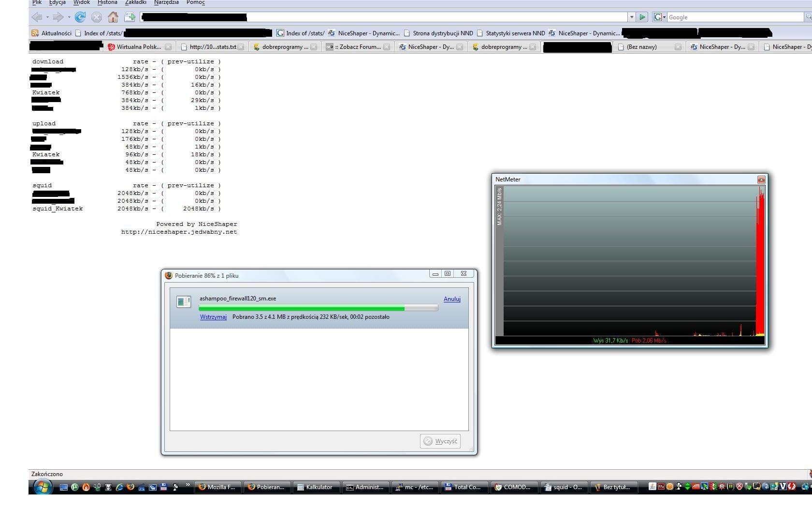
Task: Click the Wyczyść button in downloads window
Action: tap(440, 441)
